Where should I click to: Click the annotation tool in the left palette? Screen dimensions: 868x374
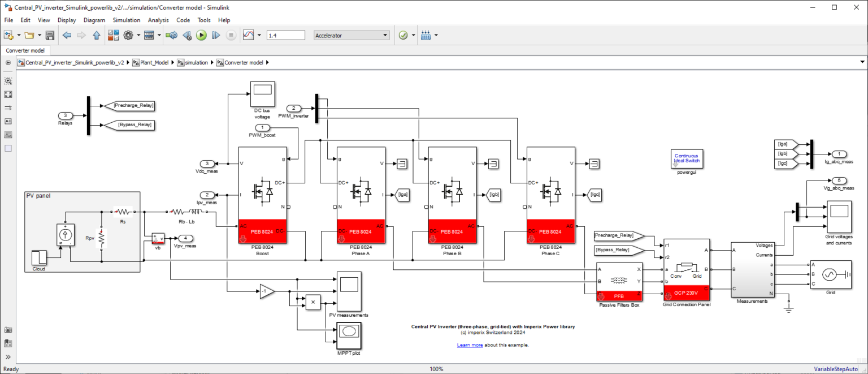point(8,121)
